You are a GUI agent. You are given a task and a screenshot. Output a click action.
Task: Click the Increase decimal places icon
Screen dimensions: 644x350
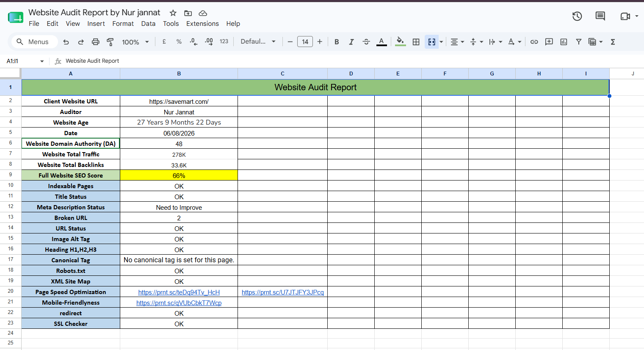(x=209, y=42)
